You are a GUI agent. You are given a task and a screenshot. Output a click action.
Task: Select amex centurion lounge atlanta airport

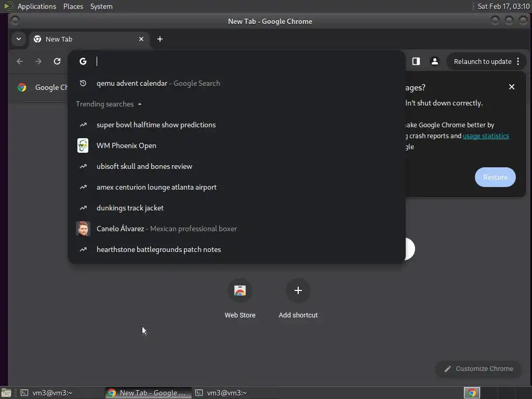tap(236, 187)
